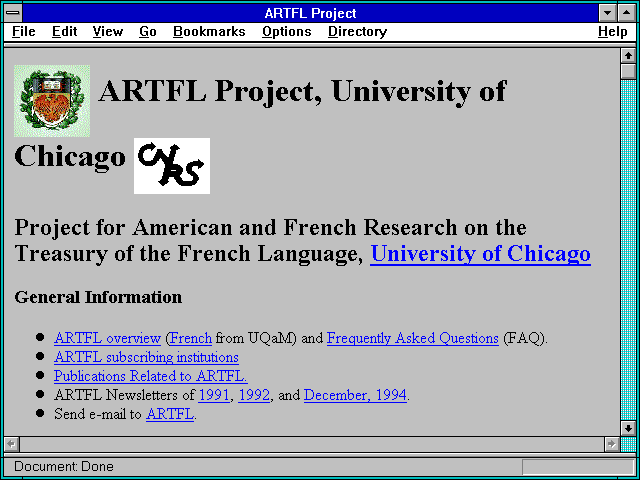The height and width of the screenshot is (480, 640).
Task: Click the ARTFL e-mail link
Action: [170, 414]
